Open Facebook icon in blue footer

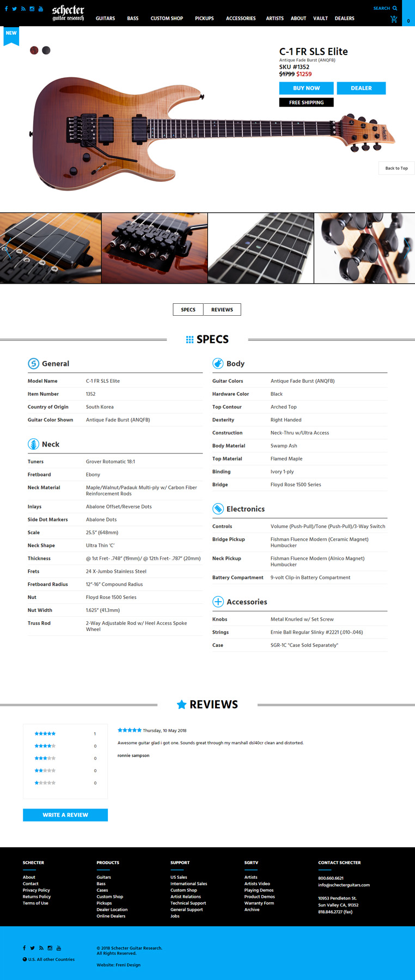click(x=24, y=948)
